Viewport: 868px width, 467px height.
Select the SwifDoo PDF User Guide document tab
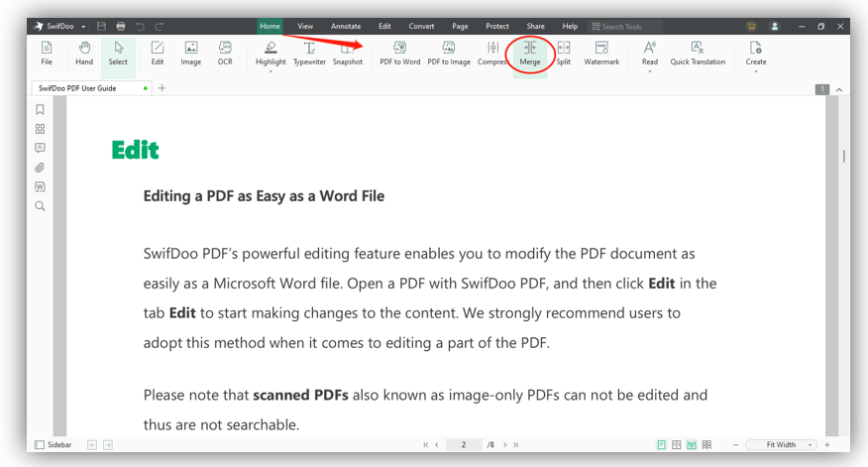(92, 88)
